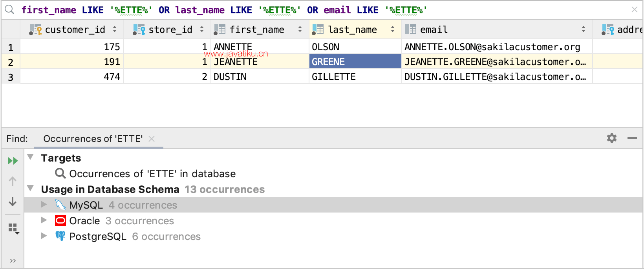Select the Oracle 3 occurrences row

tap(333, 220)
